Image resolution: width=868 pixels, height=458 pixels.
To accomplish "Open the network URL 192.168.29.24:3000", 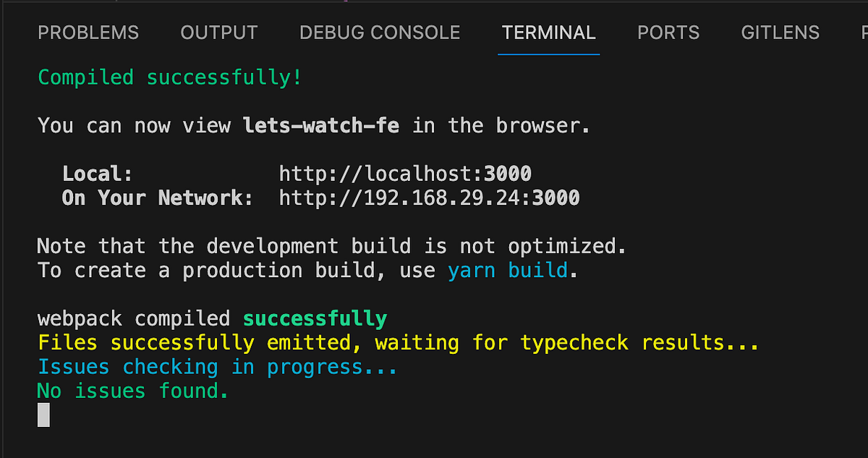I will 428,197.
